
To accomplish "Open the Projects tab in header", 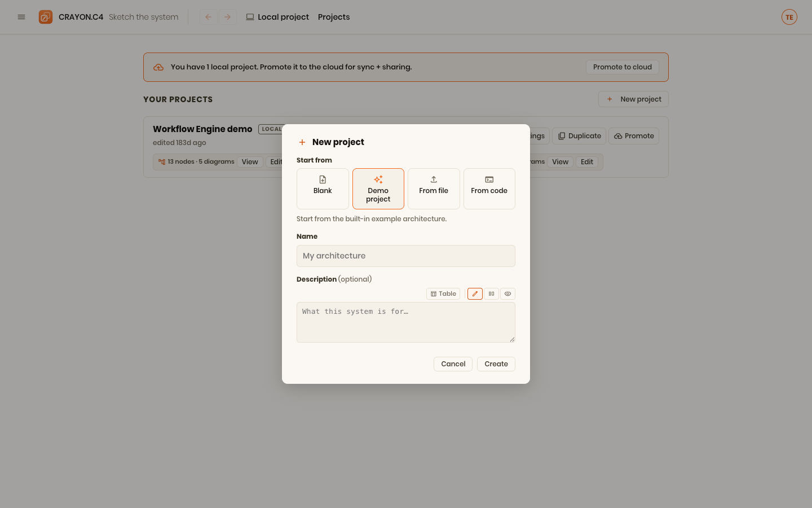I will [334, 17].
